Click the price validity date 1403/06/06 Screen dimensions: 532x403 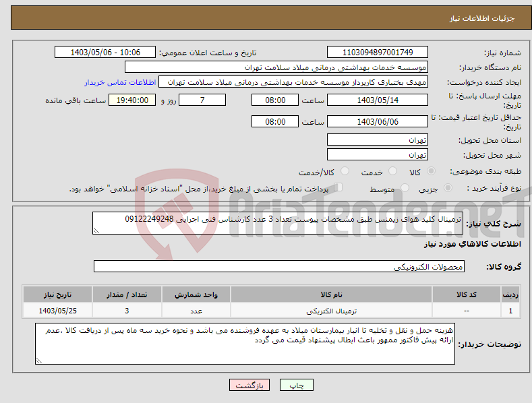pos(378,121)
